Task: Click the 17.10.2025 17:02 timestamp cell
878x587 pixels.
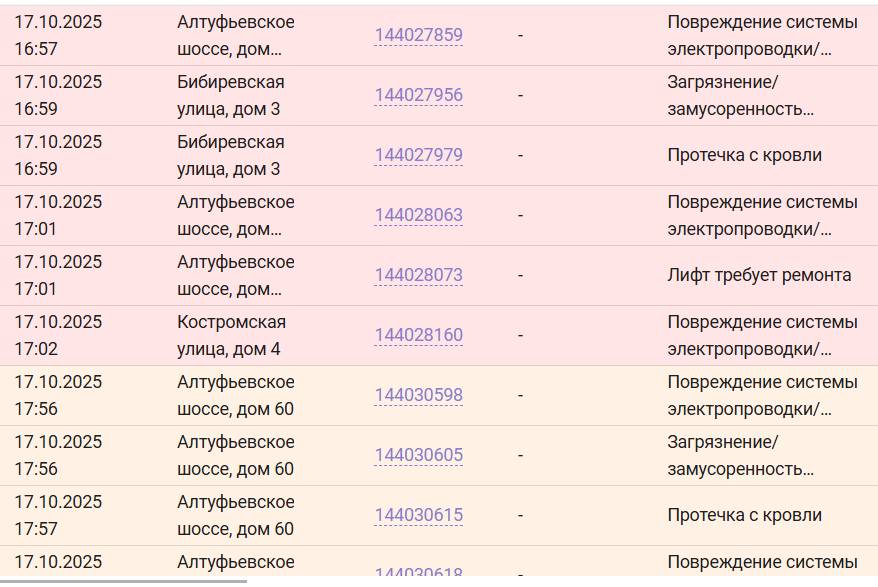Action: 58,335
